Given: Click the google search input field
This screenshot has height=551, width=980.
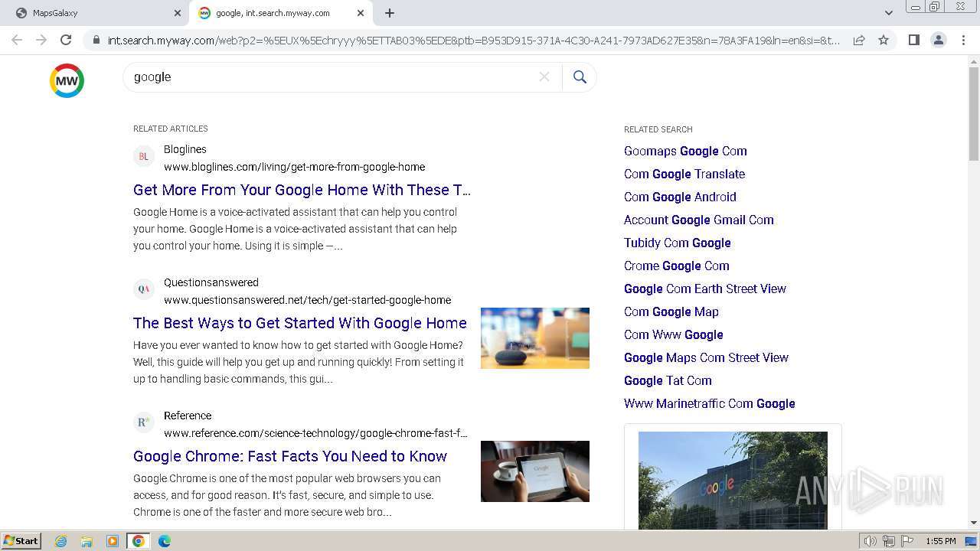Looking at the screenshot, I should coord(333,77).
